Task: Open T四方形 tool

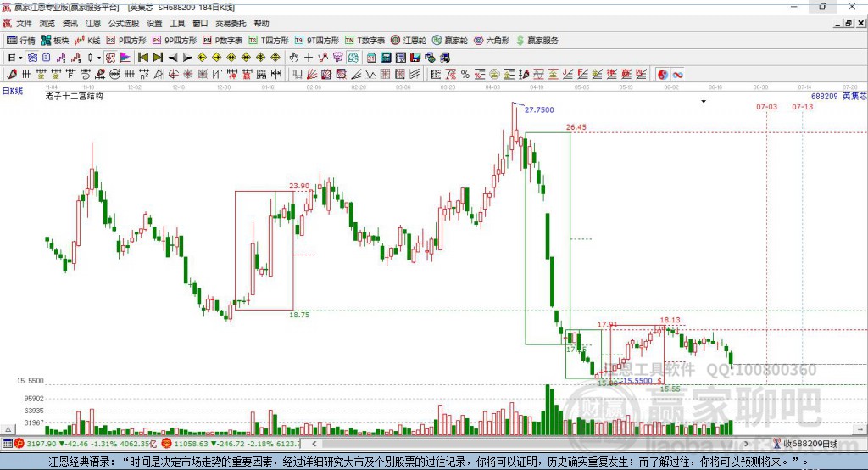Action: pyautogui.click(x=269, y=41)
